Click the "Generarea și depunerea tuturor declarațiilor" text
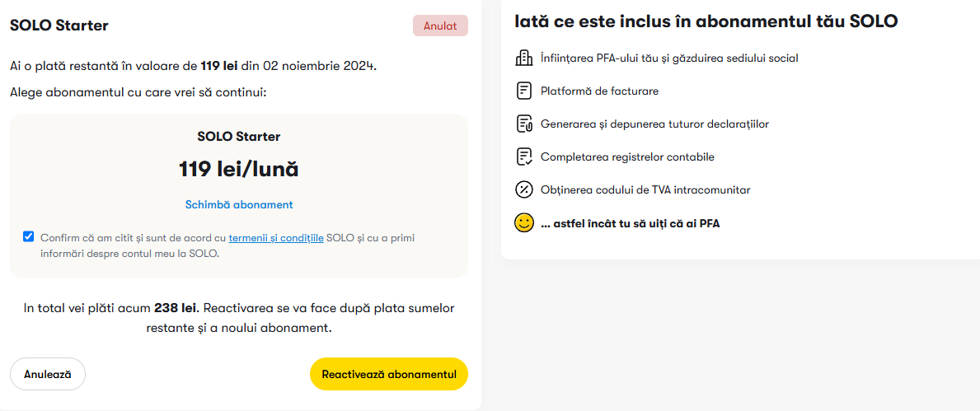980x411 pixels. (x=654, y=124)
